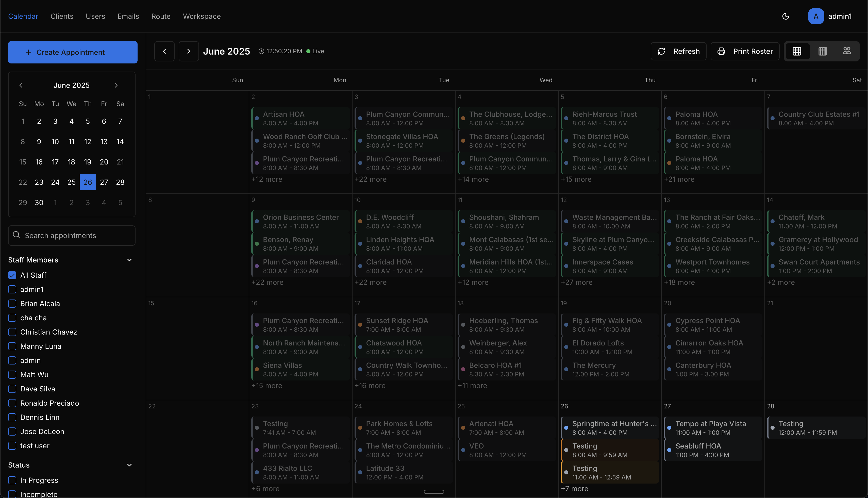This screenshot has height=498, width=868.
Task: Tick the admin1 staff checkbox
Action: [x=12, y=289]
